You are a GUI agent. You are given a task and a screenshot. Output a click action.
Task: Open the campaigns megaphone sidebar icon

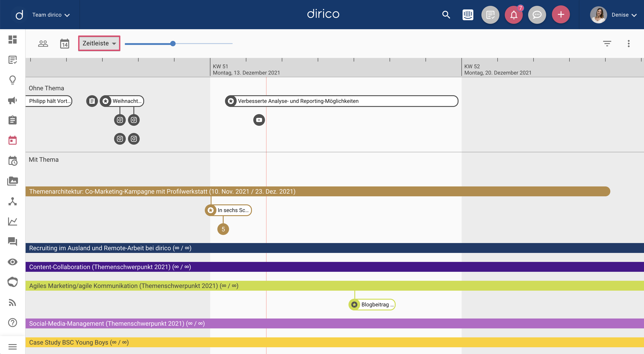coord(13,100)
